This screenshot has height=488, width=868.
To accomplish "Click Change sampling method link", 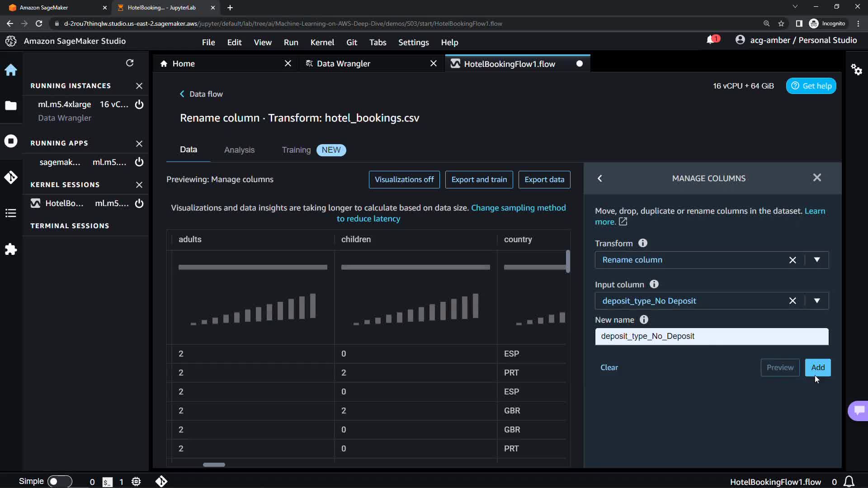I will [518, 208].
